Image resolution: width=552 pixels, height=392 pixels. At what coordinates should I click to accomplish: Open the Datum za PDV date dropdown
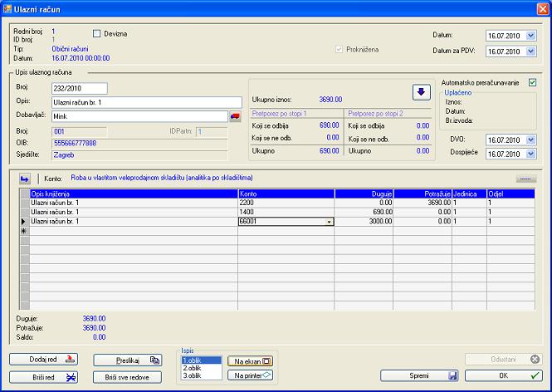[x=531, y=51]
